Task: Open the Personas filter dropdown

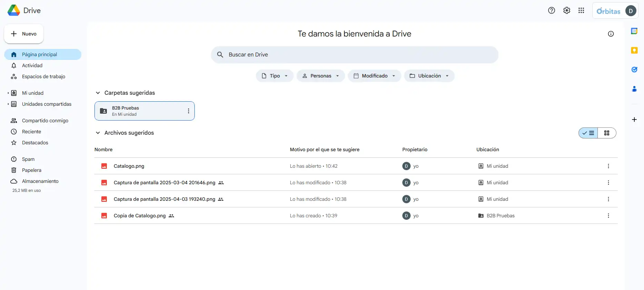Action: coord(321,76)
